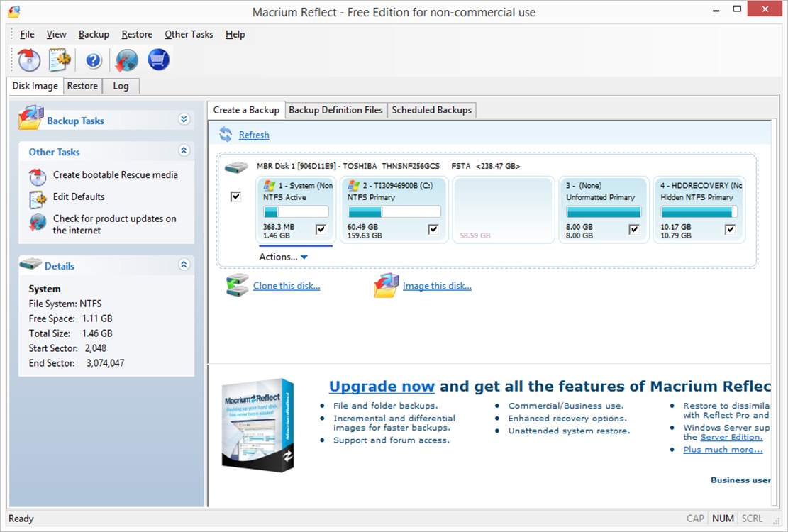788x532 pixels.
Task: Uncheck the 3 - (None) partition checkbox
Action: click(634, 230)
